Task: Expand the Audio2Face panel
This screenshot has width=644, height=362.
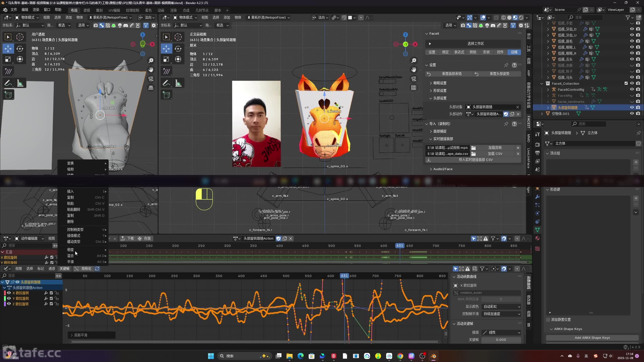Action: click(442, 169)
